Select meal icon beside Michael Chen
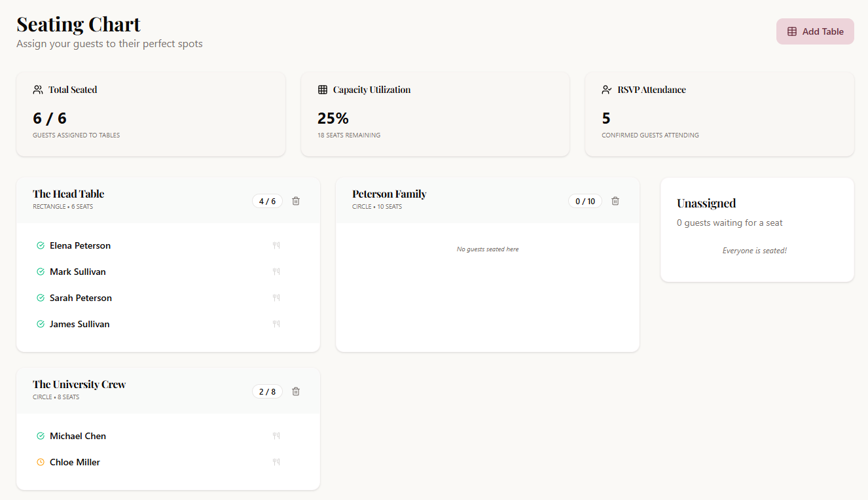 tap(276, 436)
